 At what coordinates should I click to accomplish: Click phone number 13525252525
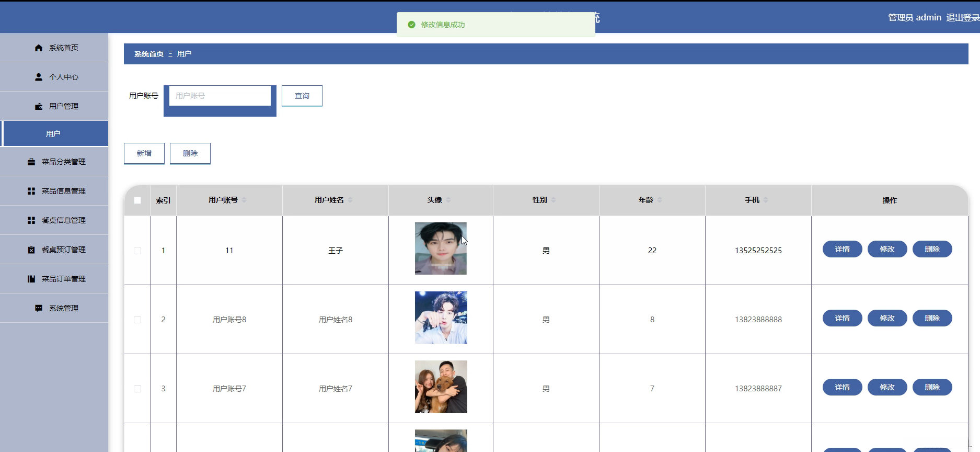coord(758,251)
